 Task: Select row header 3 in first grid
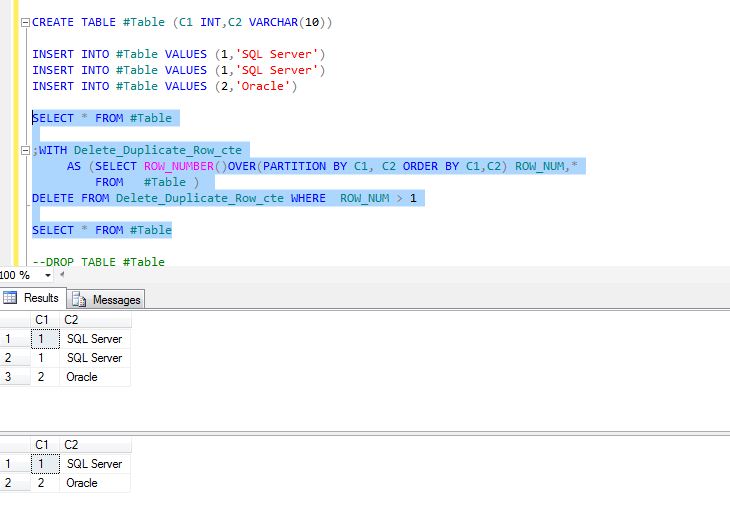15,377
